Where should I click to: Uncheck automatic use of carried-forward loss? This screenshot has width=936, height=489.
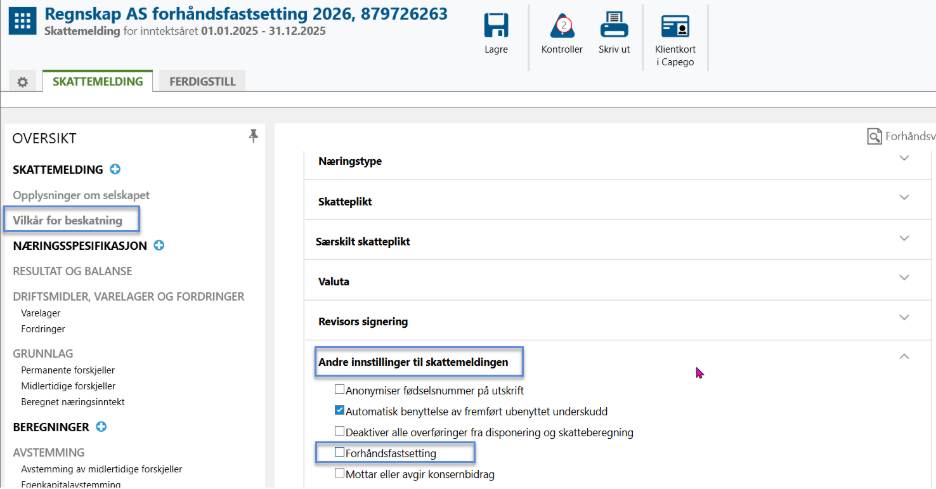(340, 411)
